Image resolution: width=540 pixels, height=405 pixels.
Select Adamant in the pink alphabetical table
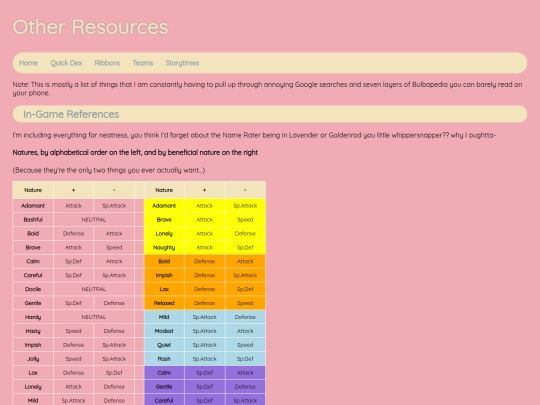(33, 206)
